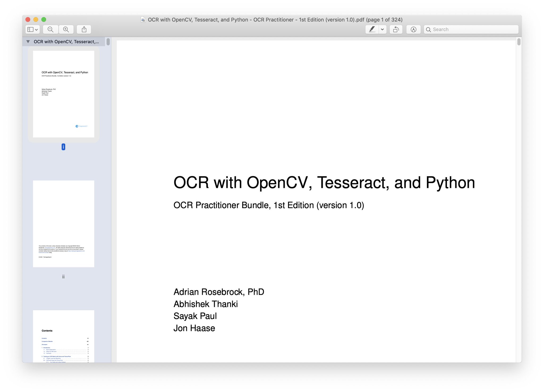
Task: Click the author name 'Jon Haase'
Action: tap(194, 328)
